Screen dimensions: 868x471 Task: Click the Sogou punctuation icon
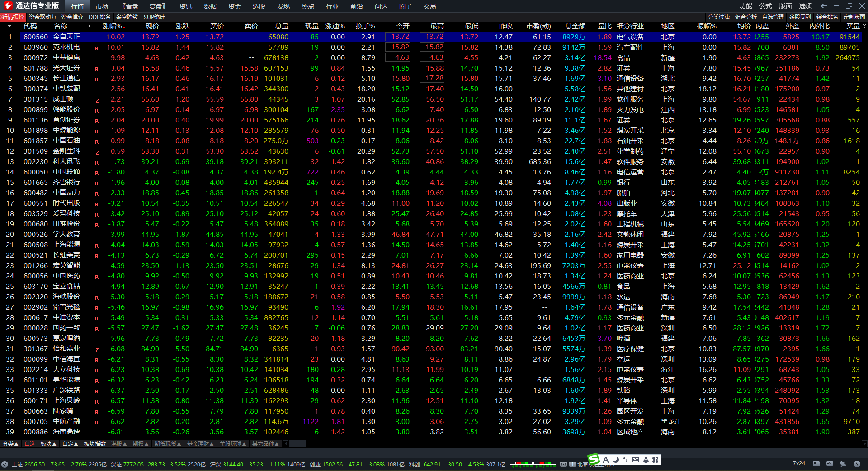626,460
